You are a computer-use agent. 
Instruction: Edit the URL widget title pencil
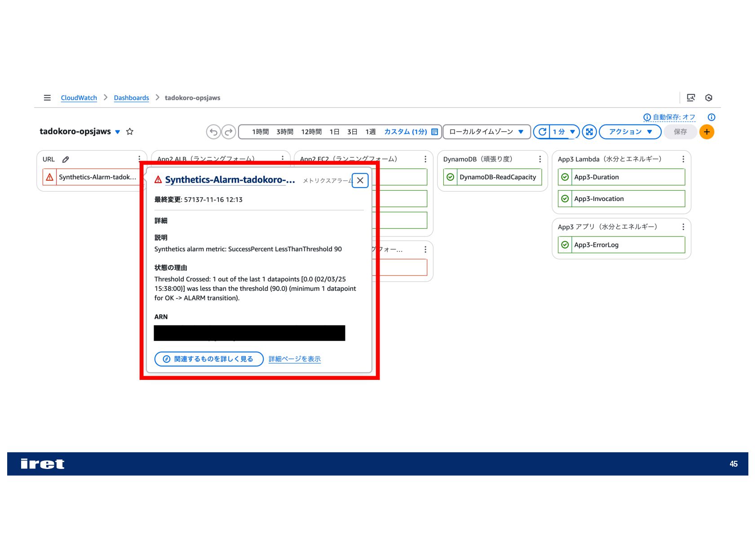point(66,159)
